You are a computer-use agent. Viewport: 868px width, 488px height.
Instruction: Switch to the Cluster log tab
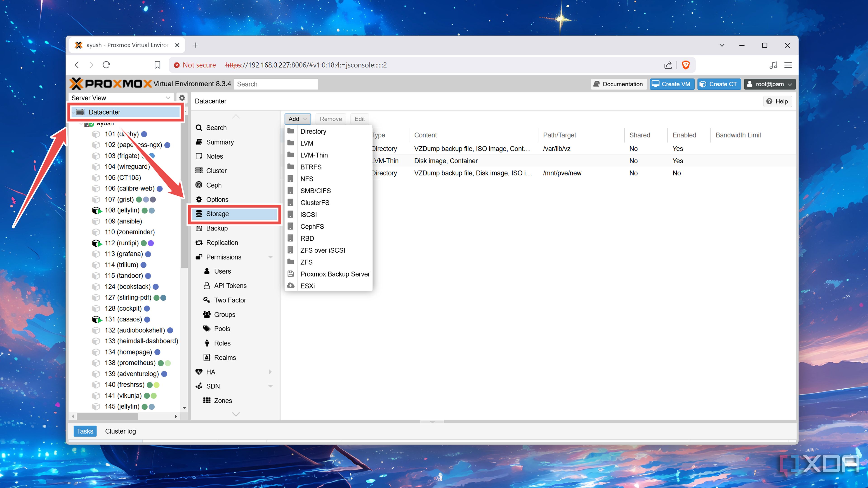click(x=120, y=431)
